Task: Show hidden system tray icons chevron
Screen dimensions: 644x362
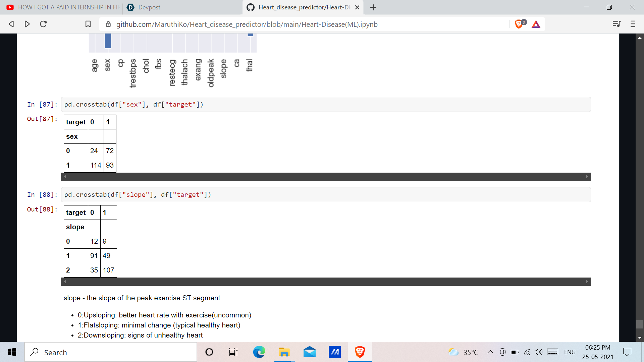Action: click(490, 352)
